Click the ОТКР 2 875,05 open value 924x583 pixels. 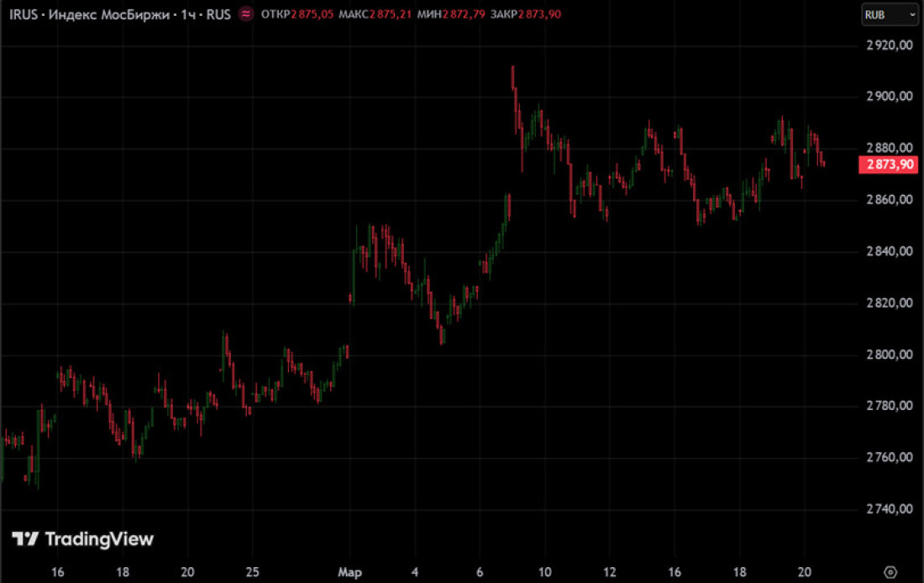(x=297, y=14)
